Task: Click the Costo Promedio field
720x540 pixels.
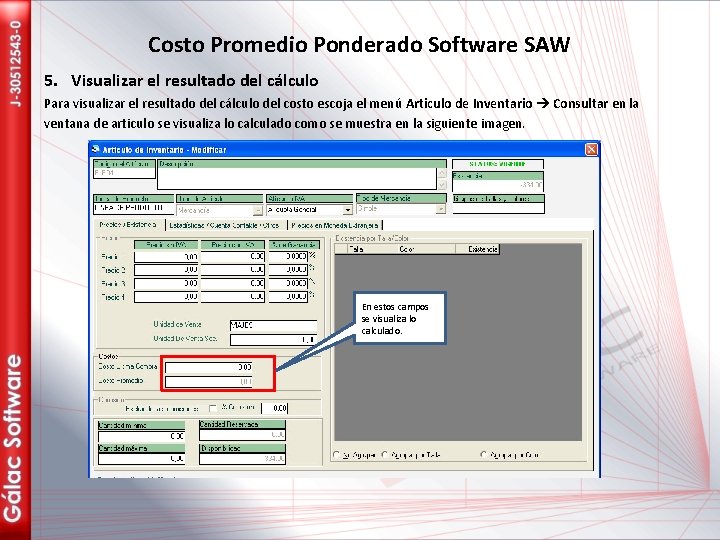Action: [208, 382]
